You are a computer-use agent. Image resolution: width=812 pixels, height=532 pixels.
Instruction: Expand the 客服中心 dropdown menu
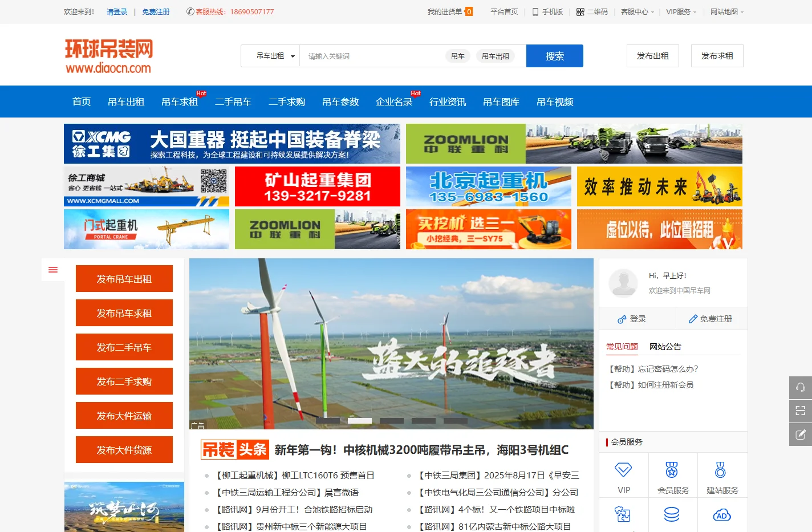click(638, 11)
